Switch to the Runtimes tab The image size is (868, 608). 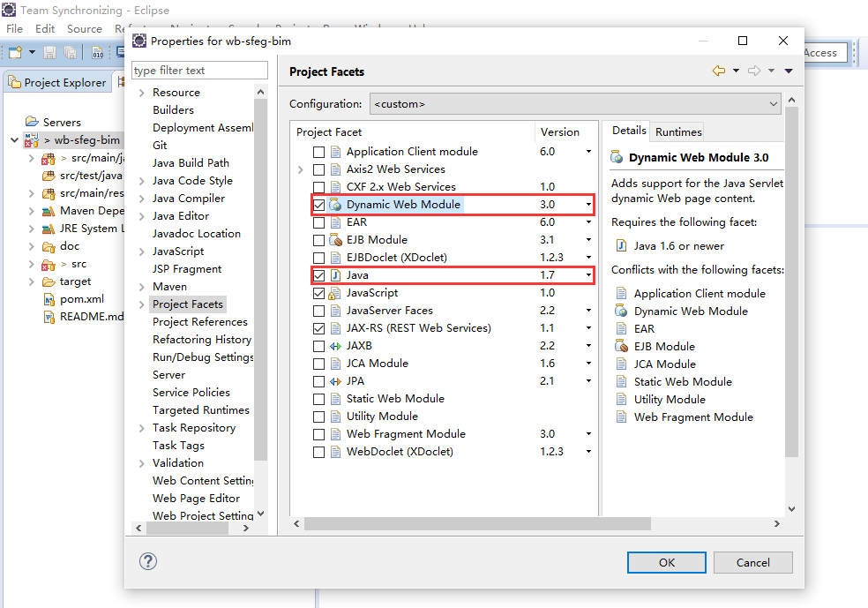click(x=678, y=131)
